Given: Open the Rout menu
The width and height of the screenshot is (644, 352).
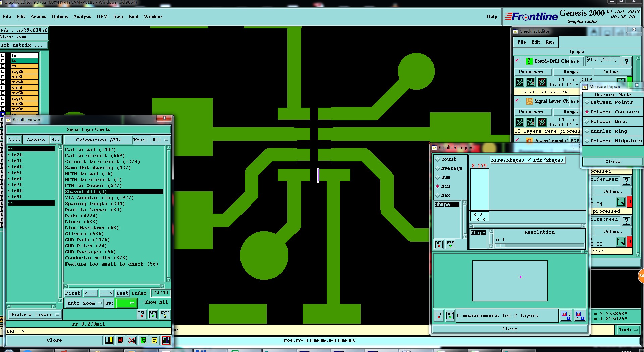Looking at the screenshot, I should point(133,17).
